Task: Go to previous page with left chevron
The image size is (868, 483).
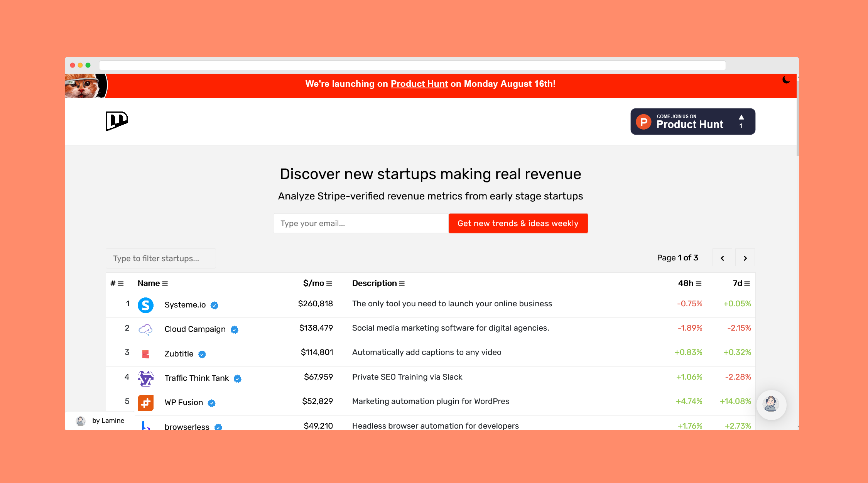Action: 722,258
